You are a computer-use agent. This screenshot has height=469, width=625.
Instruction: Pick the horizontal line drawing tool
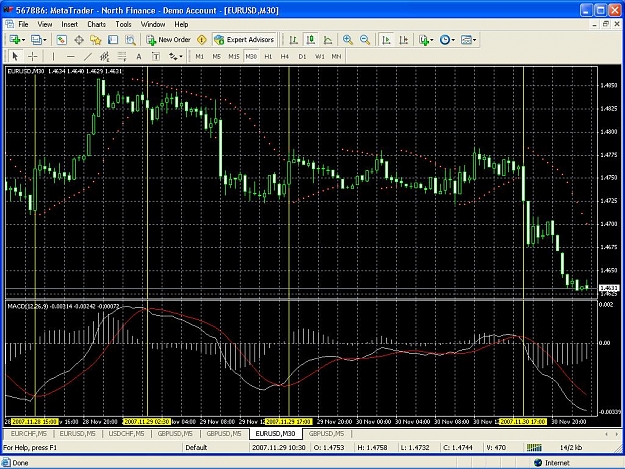pos(71,57)
